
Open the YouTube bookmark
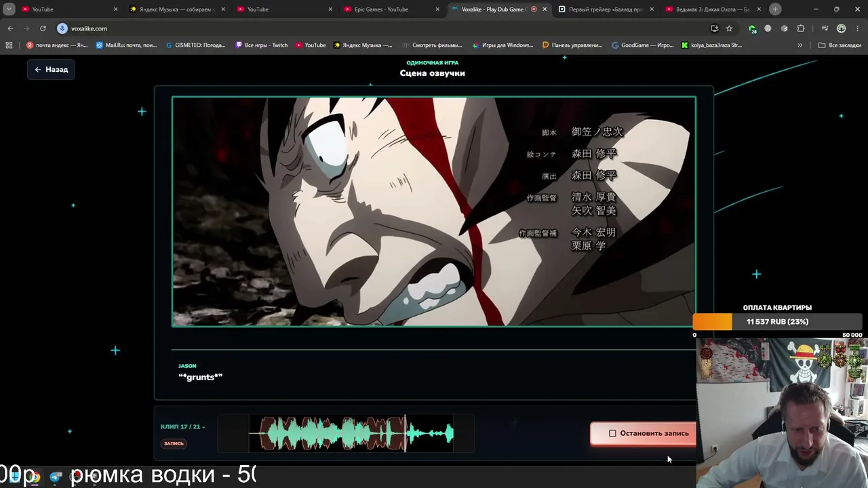pos(310,45)
